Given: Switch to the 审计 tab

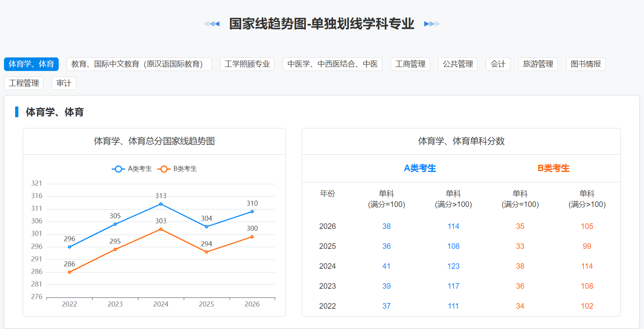Looking at the screenshot, I should tap(64, 83).
